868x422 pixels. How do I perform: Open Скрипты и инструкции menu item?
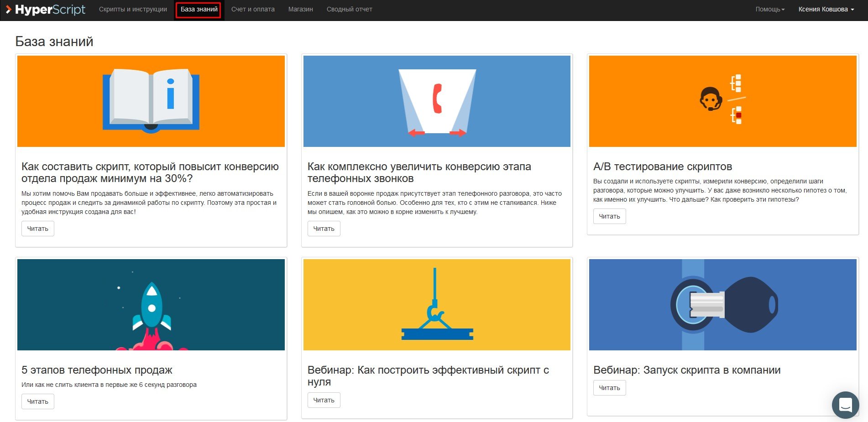(133, 10)
